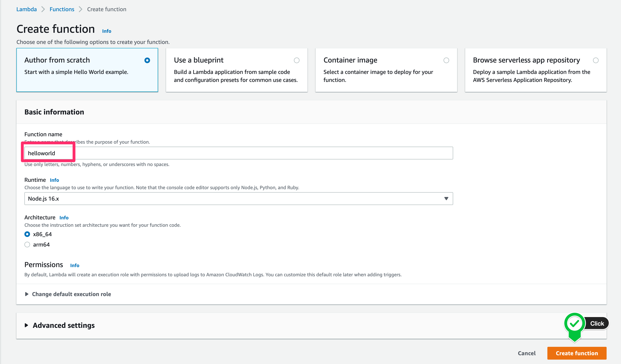Select the Use a blueprint option
The height and width of the screenshot is (364, 621).
coord(296,60)
